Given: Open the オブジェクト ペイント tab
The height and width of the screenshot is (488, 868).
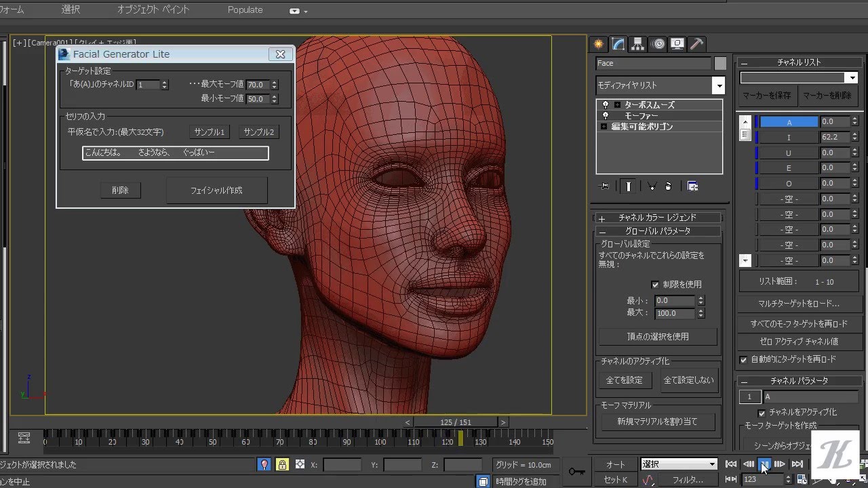Looking at the screenshot, I should [153, 10].
